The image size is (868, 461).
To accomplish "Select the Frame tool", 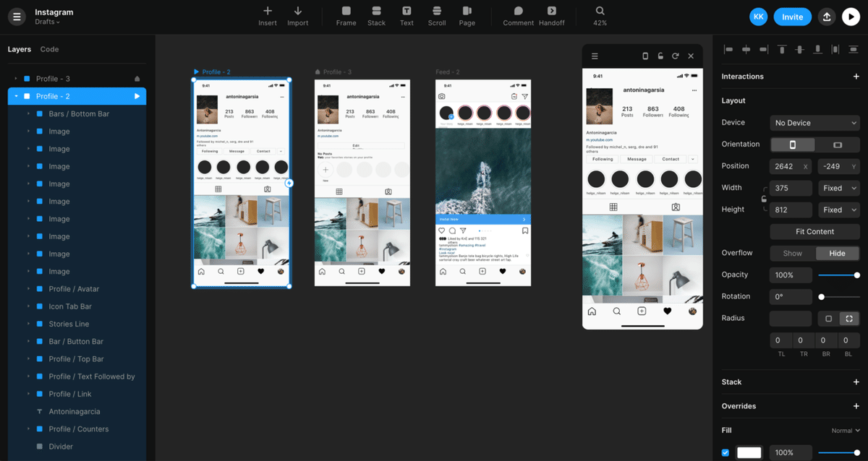I will pos(346,16).
